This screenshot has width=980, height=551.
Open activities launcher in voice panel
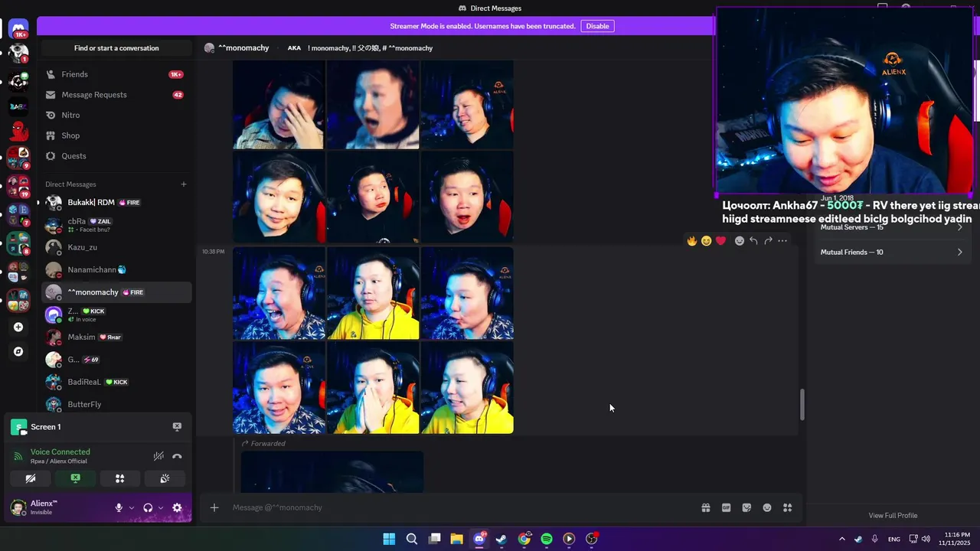(x=119, y=478)
